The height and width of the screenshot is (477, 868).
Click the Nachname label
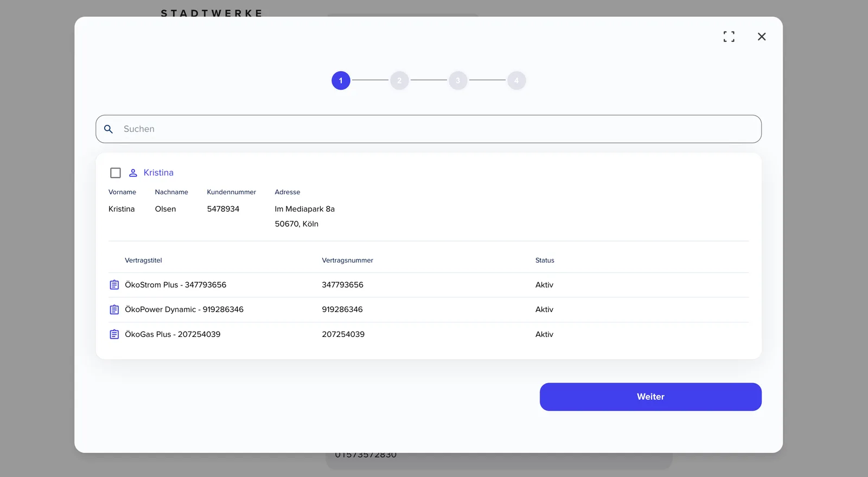point(171,192)
